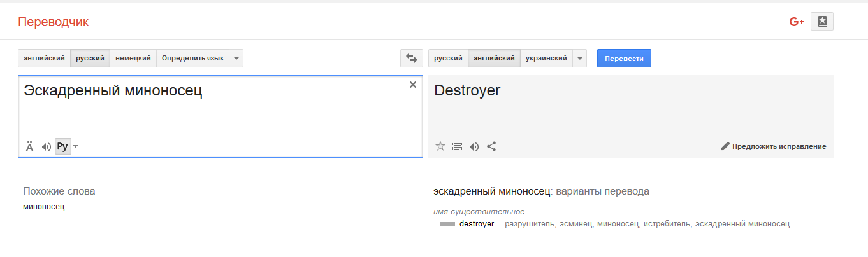Click into the source text input area

click(x=220, y=116)
